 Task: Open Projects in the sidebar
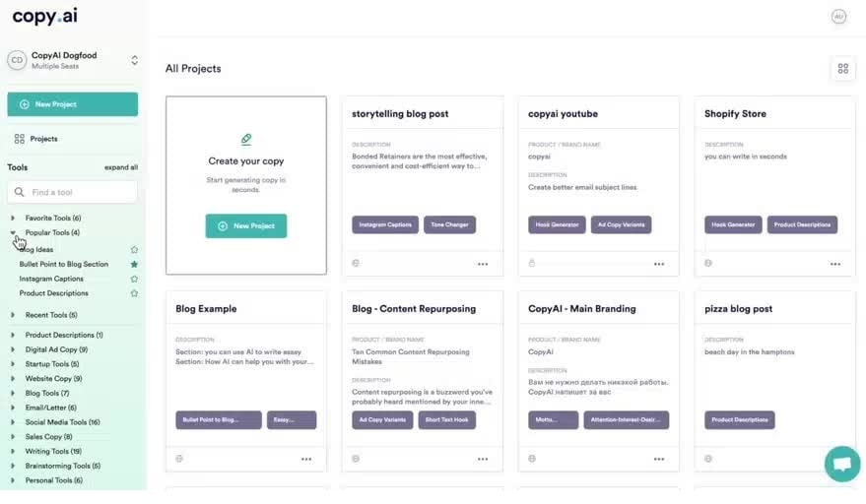point(43,139)
